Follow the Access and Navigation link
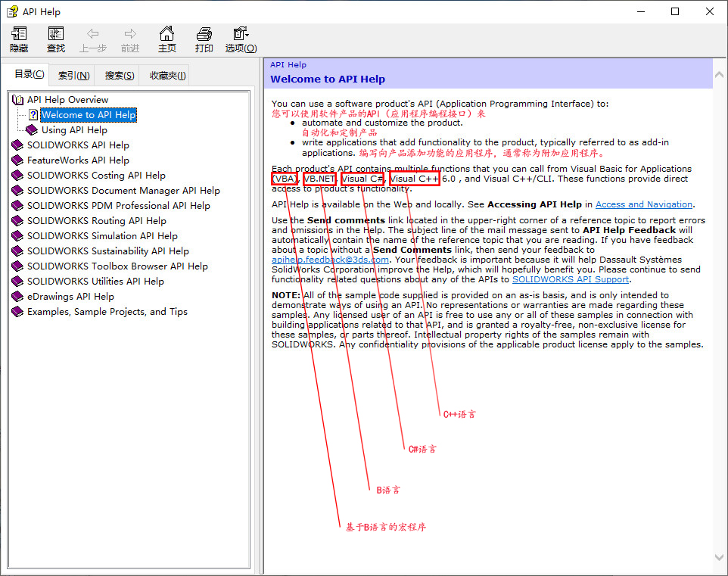This screenshot has width=728, height=576. tap(644, 204)
